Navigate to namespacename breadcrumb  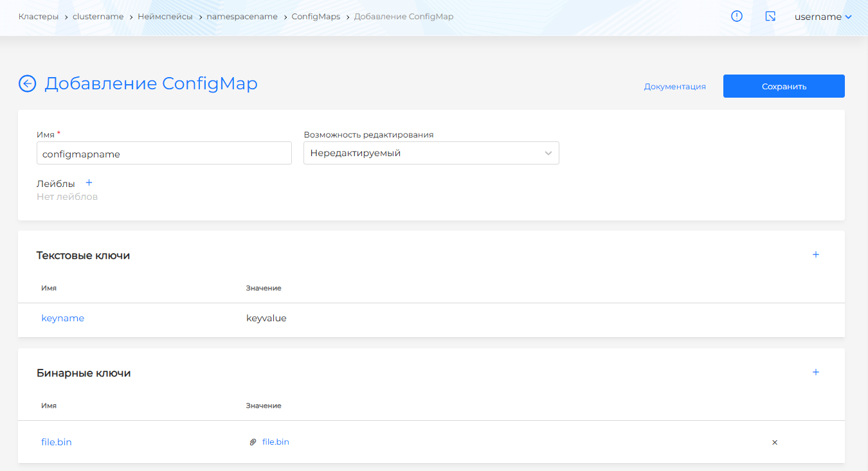(x=242, y=17)
